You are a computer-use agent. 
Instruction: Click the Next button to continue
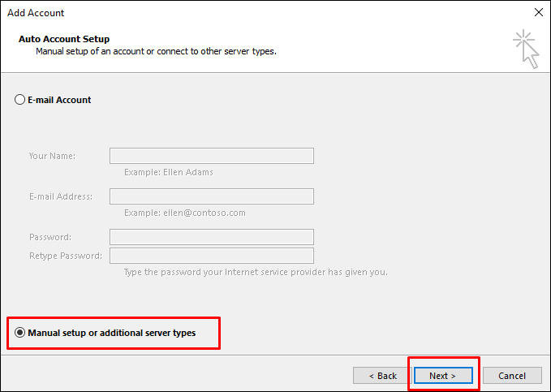tap(442, 376)
